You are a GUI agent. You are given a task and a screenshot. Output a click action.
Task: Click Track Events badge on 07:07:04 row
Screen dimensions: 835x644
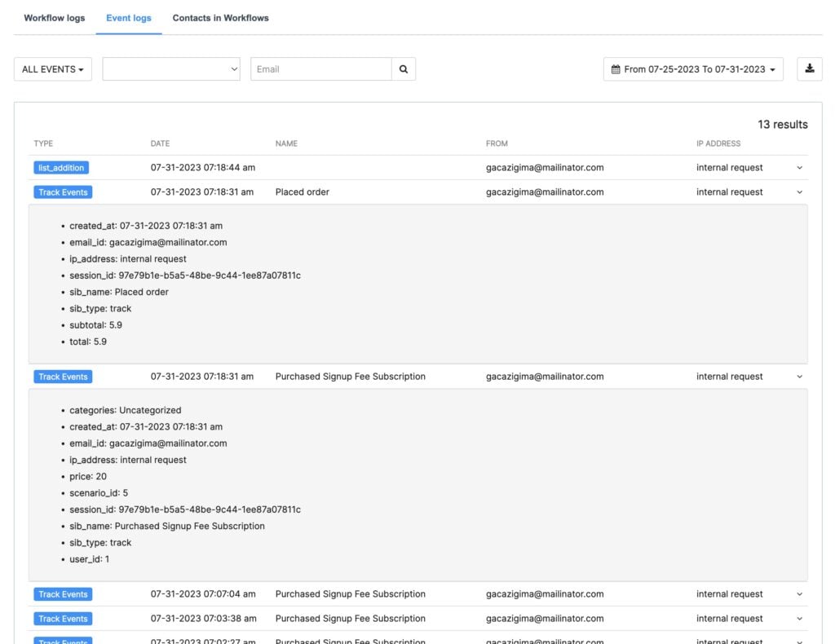point(63,594)
